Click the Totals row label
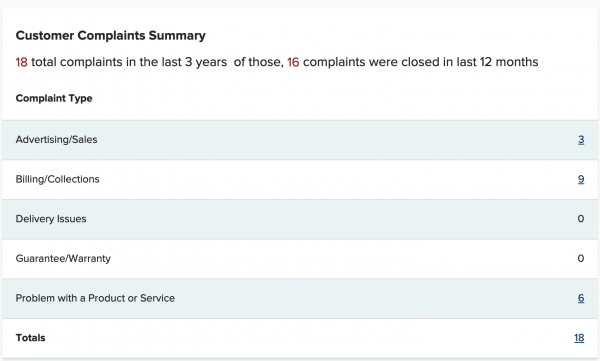 tap(30, 338)
